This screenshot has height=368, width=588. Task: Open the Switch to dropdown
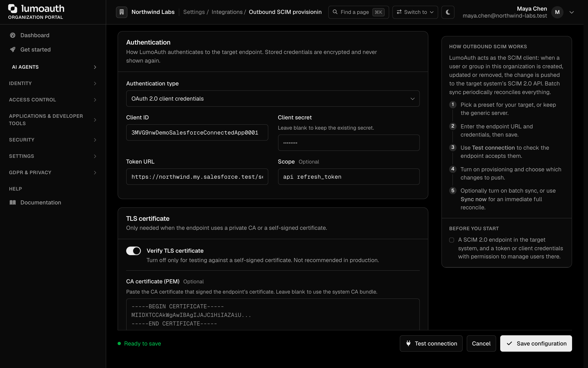(415, 12)
